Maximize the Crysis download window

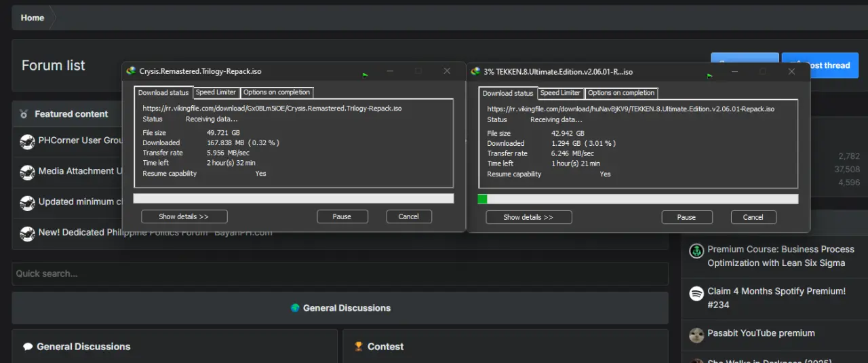pyautogui.click(x=418, y=71)
